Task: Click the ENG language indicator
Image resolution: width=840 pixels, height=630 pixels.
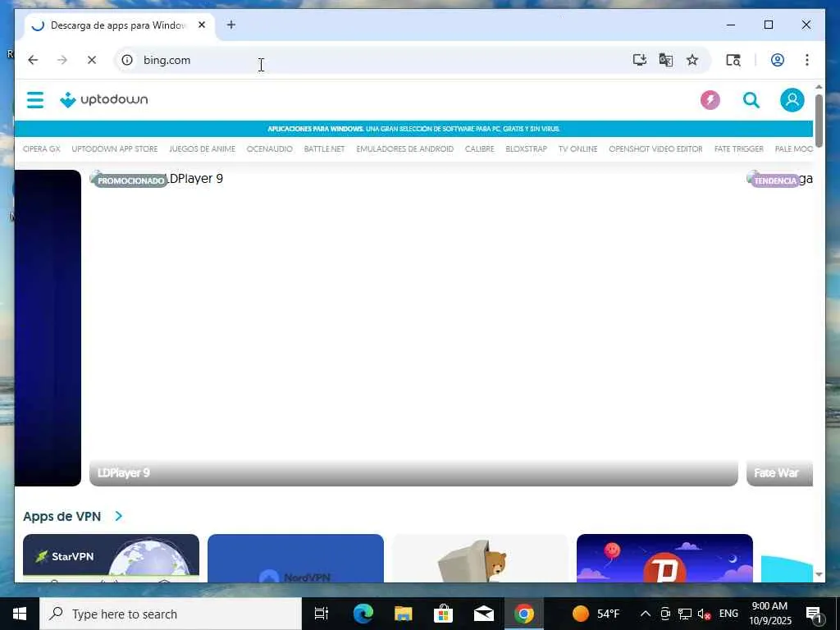Action: [728, 614]
